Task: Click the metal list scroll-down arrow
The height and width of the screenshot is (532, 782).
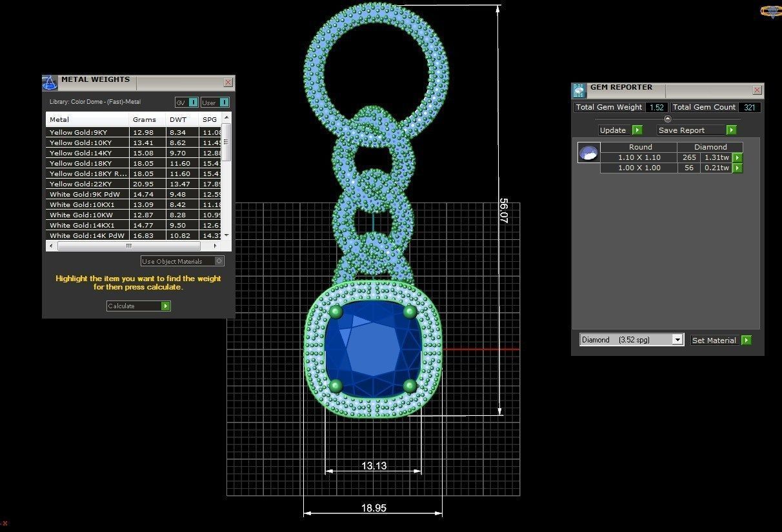Action: click(x=226, y=236)
